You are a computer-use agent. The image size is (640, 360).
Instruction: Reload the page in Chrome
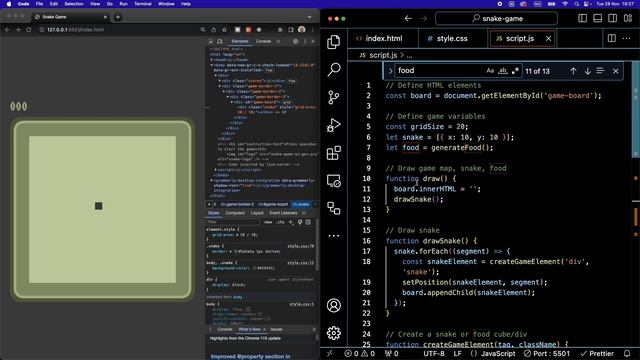pos(29,30)
